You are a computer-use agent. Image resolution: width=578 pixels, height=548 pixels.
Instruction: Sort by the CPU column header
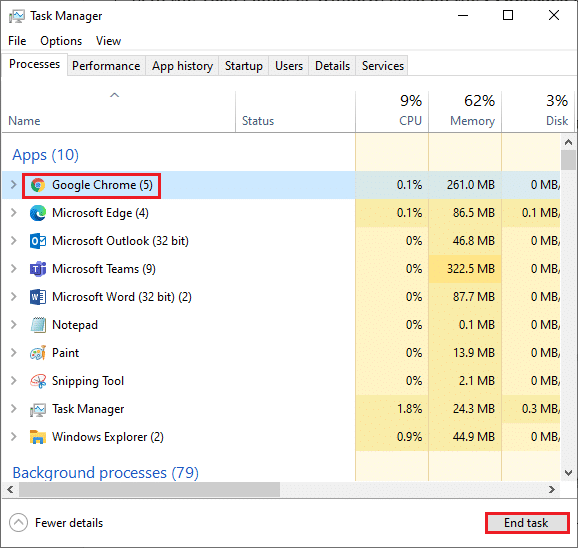[x=392, y=112]
